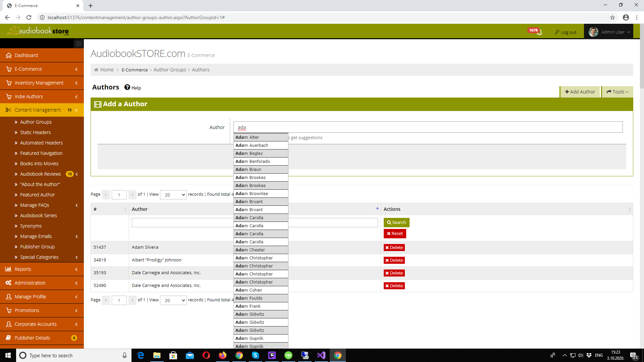Open Edge browser from taskbar
Viewport: 644px width, 362px height.
click(x=141, y=355)
